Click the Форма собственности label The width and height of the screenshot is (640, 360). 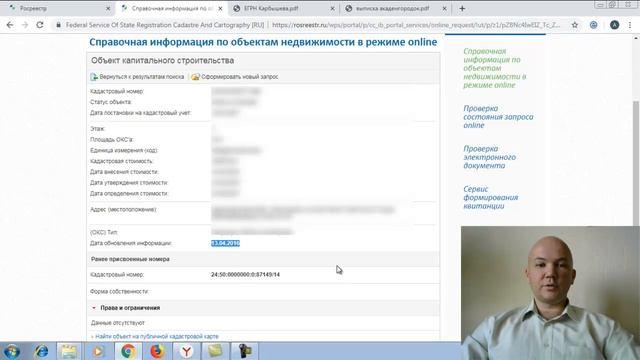[x=119, y=291]
